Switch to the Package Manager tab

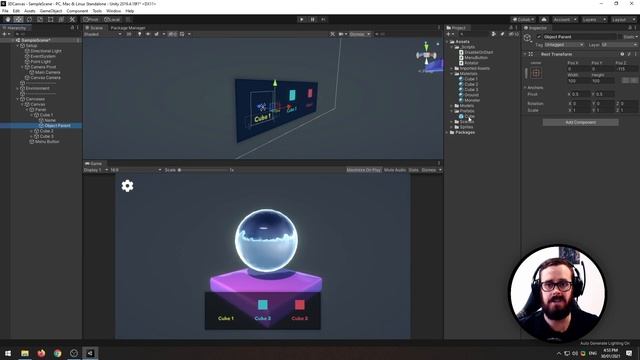(128, 28)
